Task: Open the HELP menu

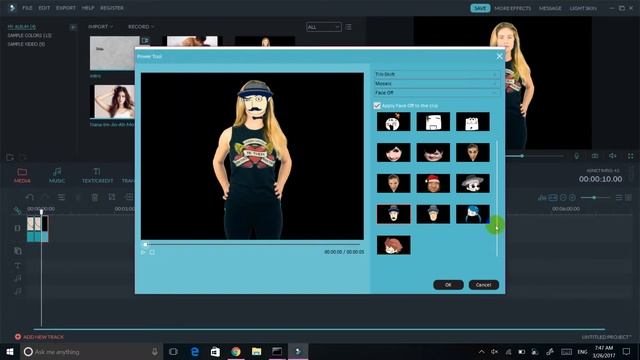Action: coord(88,8)
